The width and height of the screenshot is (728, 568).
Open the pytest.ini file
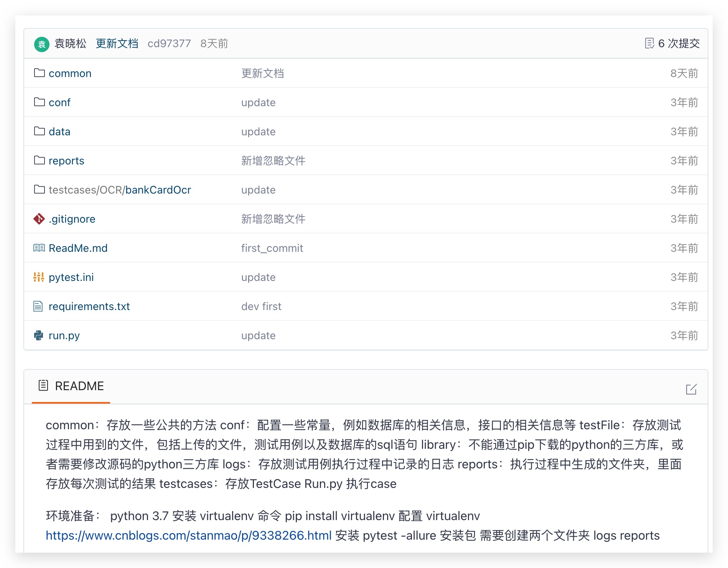coord(71,277)
